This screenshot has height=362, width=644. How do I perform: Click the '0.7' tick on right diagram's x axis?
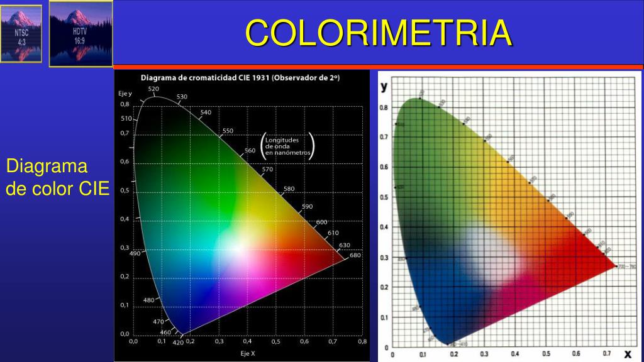pyautogui.click(x=607, y=353)
